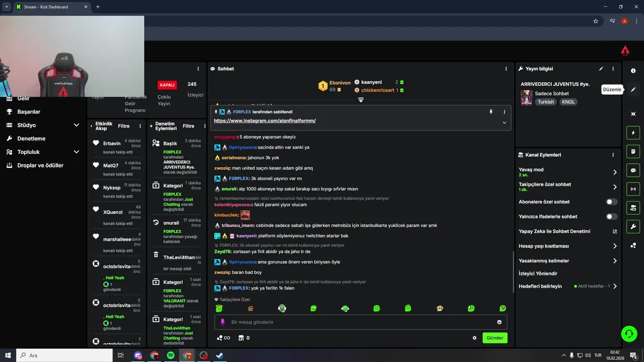
Task: Expand the Stüdyo sidebar section
Action: point(76,125)
